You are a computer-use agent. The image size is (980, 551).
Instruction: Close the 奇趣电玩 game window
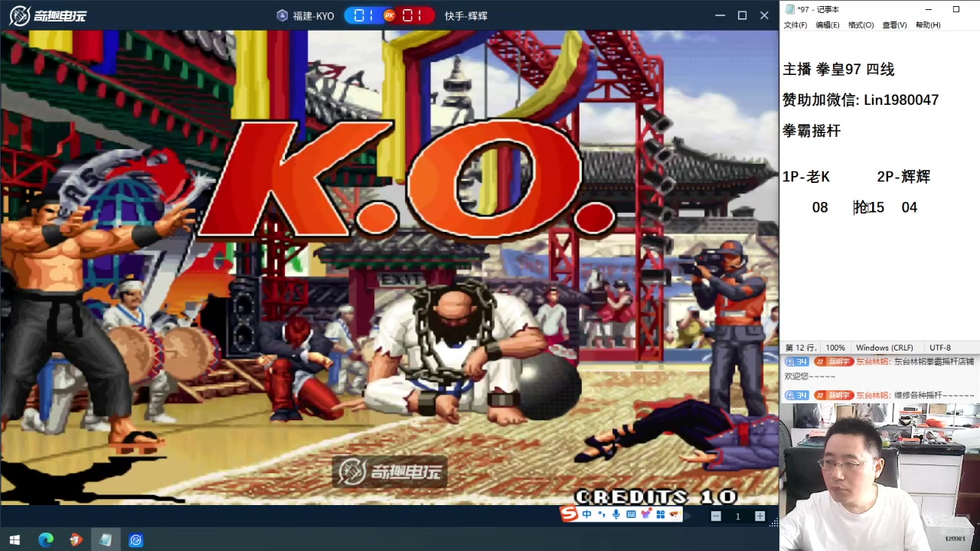coord(764,15)
